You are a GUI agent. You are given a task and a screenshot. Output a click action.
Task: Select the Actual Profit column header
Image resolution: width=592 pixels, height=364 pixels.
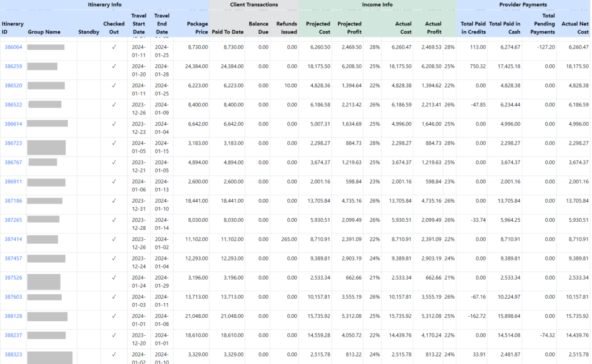433,28
